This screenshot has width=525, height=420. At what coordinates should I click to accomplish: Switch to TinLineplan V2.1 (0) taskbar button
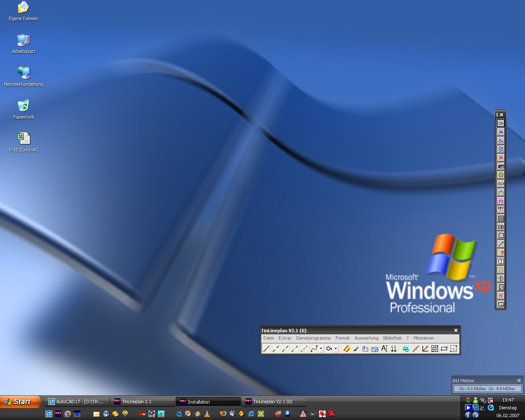[x=274, y=402]
